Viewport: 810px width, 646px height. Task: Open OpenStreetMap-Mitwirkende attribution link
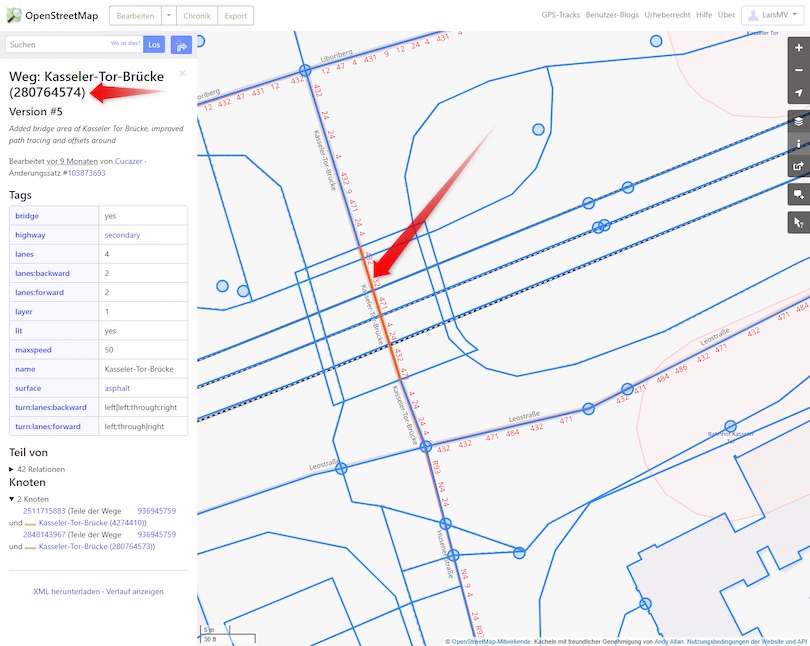(491, 641)
